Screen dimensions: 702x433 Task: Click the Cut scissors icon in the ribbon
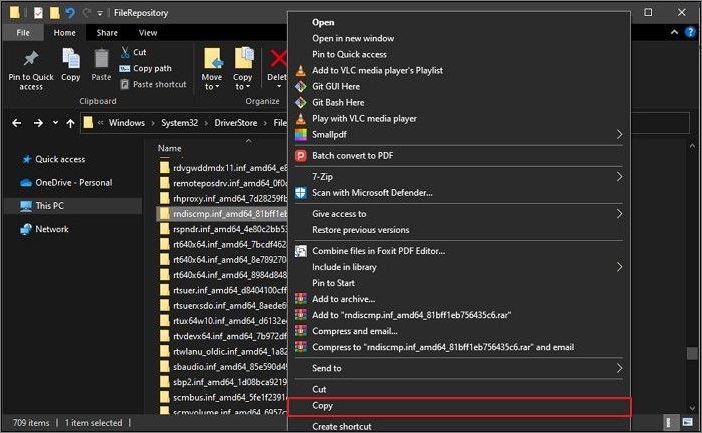pyautogui.click(x=125, y=52)
